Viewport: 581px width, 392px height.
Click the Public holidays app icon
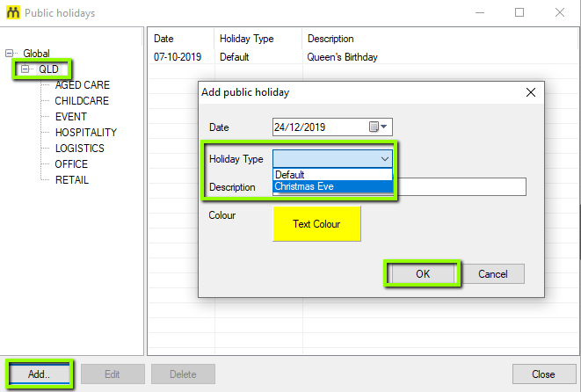[13, 12]
